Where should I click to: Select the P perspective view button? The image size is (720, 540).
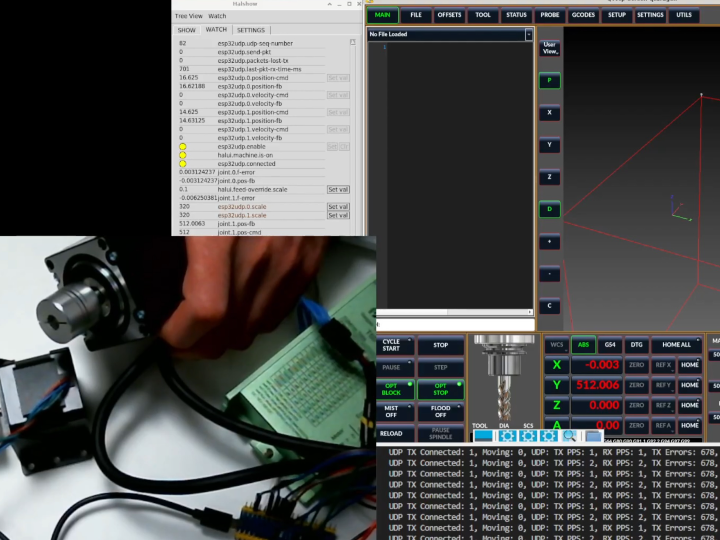(549, 81)
